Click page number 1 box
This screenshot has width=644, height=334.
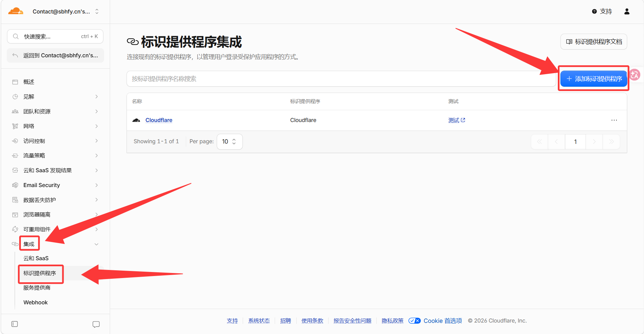point(575,142)
